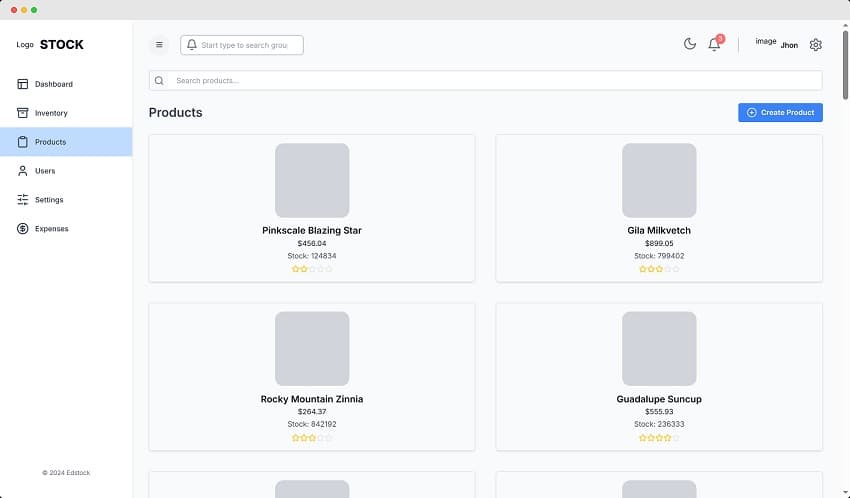Click Stock: 842192 text
The image size is (850, 498).
[312, 424]
